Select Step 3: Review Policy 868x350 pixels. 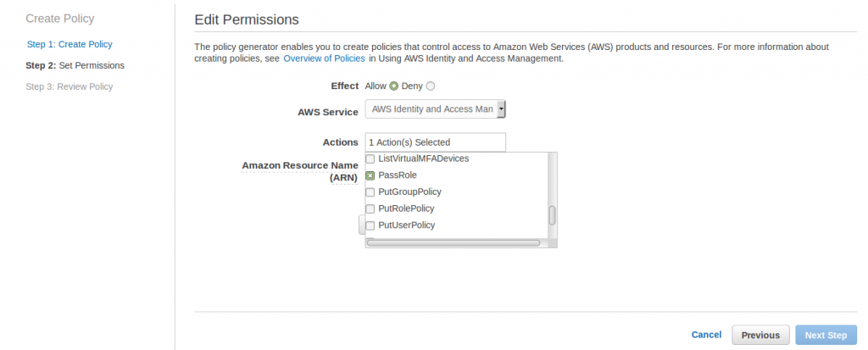pos(70,86)
